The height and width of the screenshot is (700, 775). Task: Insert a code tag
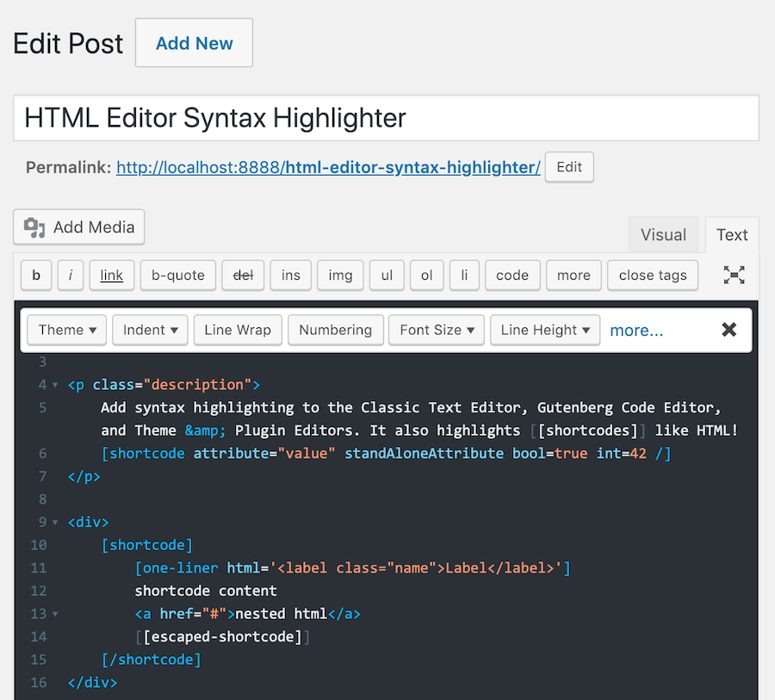tap(512, 275)
